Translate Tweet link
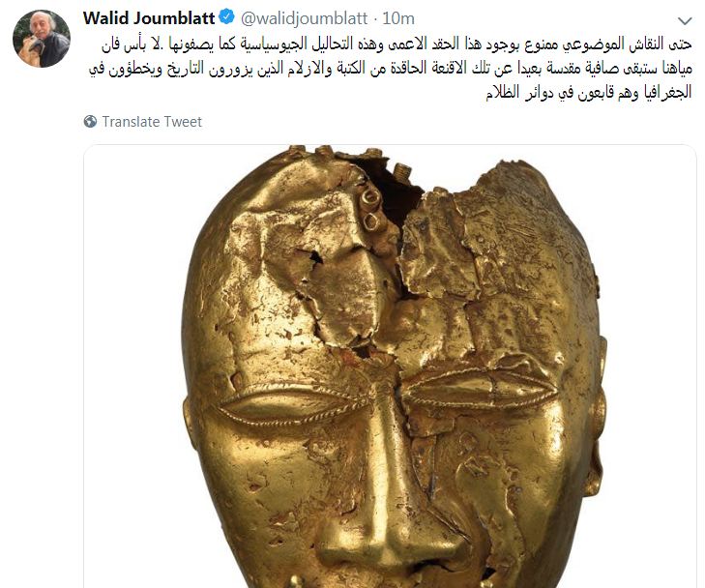Image resolution: width=705 pixels, height=588 pixels. tap(152, 122)
